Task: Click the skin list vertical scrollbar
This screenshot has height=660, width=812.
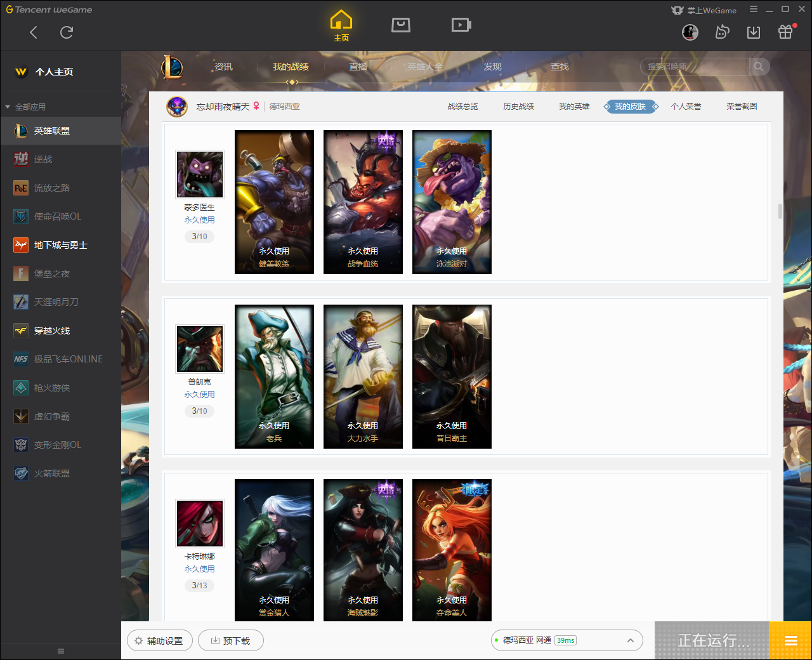Action: 780,211
